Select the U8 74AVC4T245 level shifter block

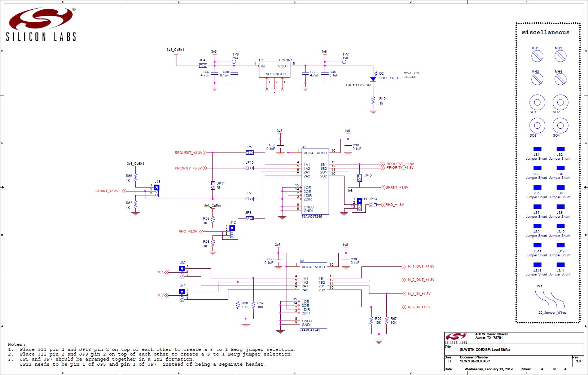point(313,295)
